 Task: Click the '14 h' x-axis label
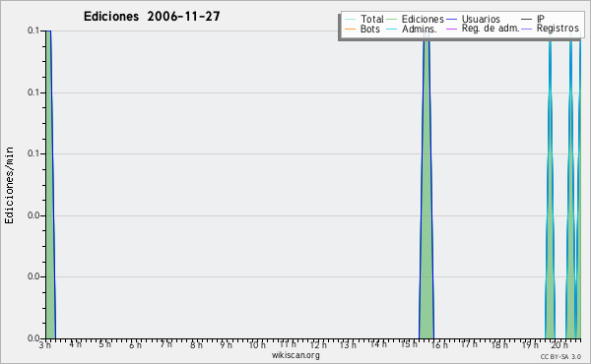[378, 344]
